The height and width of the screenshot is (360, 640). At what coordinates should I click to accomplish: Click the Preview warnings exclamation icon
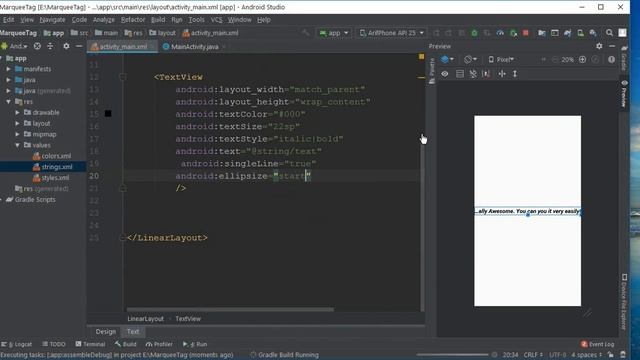(611, 60)
